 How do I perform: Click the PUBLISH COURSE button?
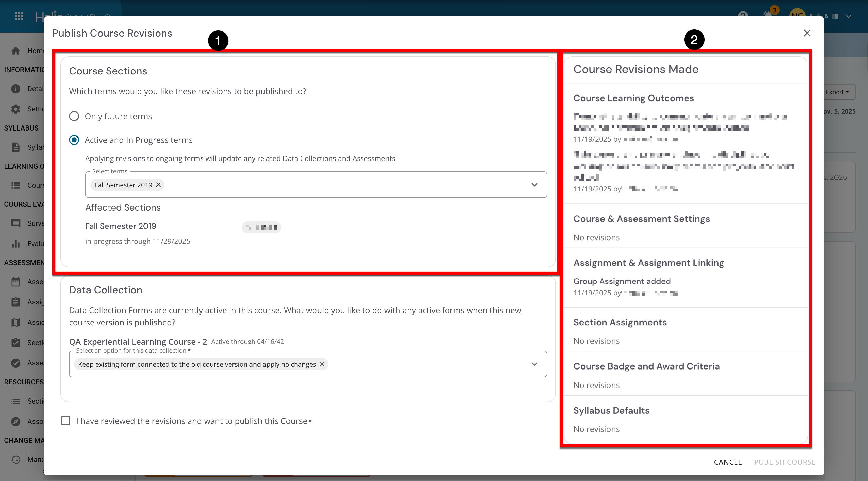pyautogui.click(x=784, y=462)
